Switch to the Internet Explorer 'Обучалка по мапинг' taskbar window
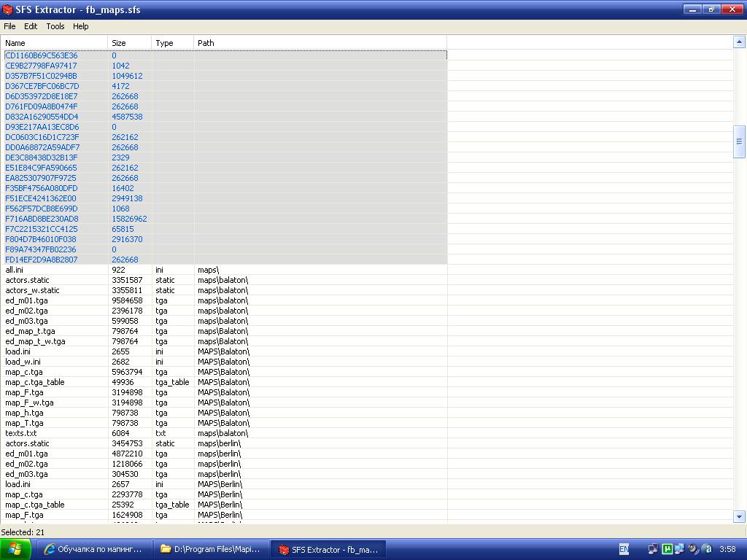This screenshot has height=560, width=747. tap(94, 550)
